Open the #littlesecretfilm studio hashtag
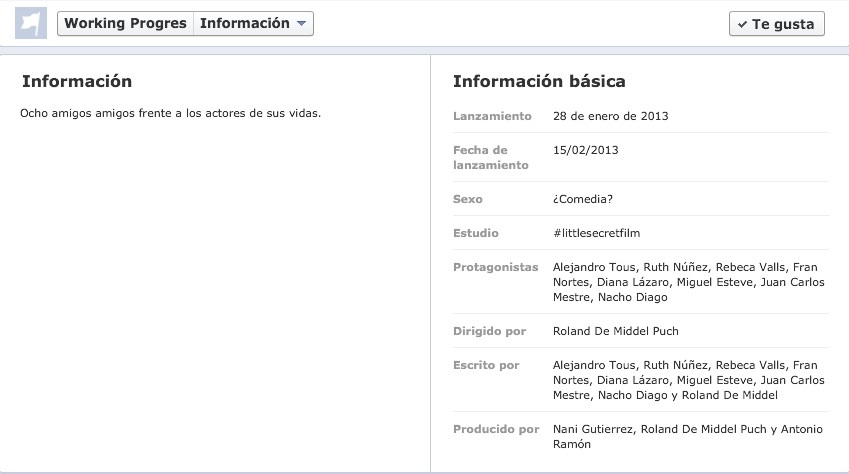849x474 pixels. (596, 234)
